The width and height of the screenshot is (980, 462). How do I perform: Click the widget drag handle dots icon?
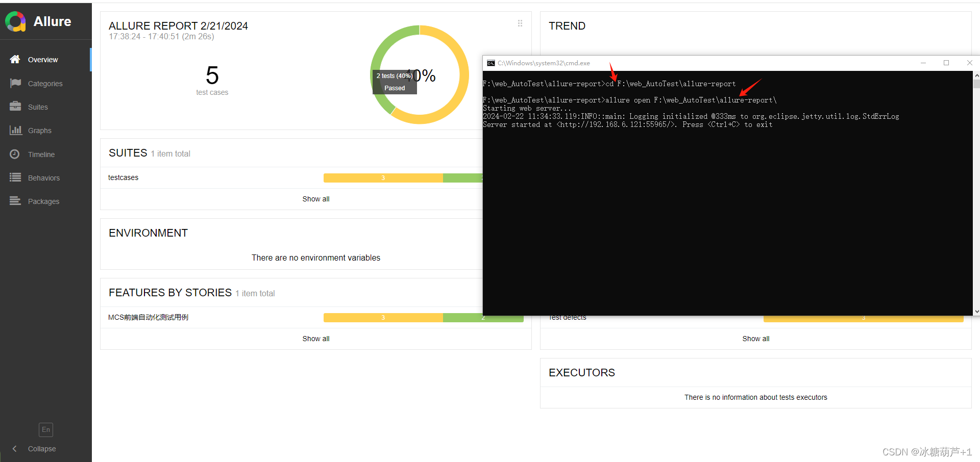(520, 23)
